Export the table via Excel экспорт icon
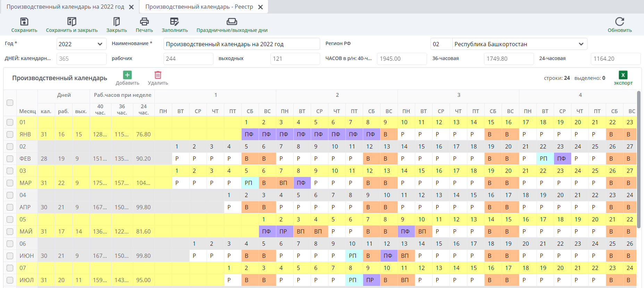The image size is (644, 288). (623, 75)
